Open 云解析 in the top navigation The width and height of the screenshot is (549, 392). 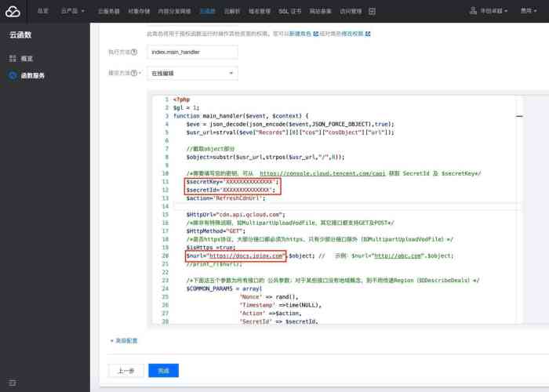pos(232,11)
